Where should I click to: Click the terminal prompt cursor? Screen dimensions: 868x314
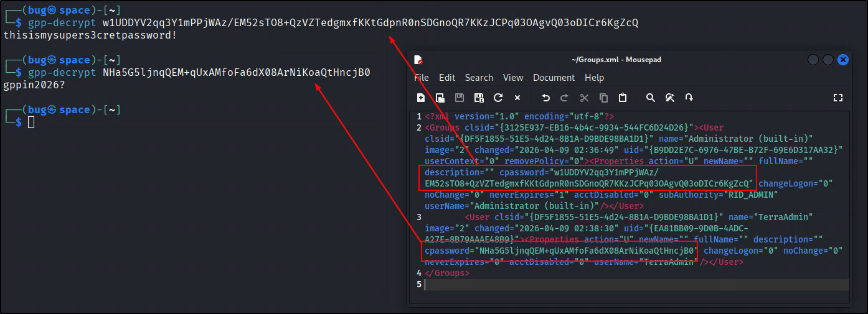31,122
